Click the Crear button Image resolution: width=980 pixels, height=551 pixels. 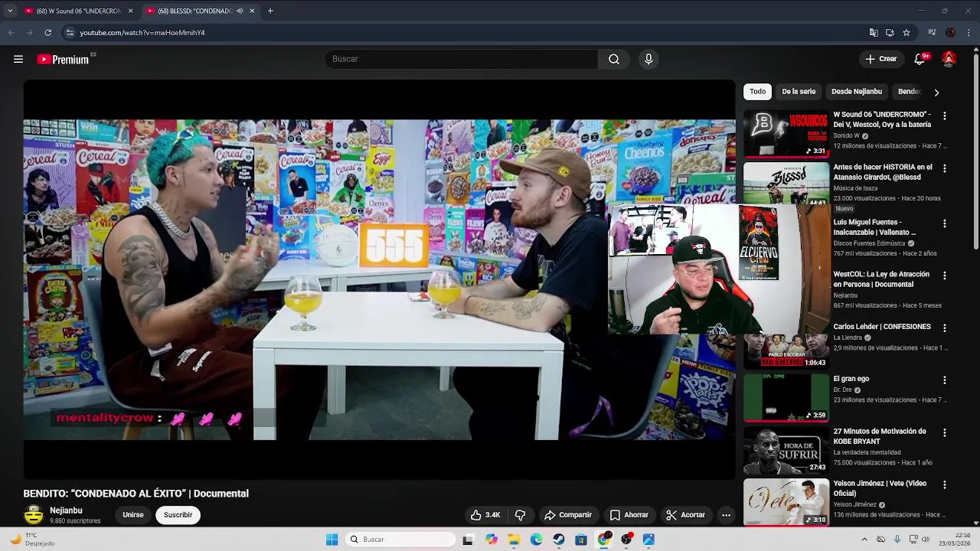(x=880, y=59)
